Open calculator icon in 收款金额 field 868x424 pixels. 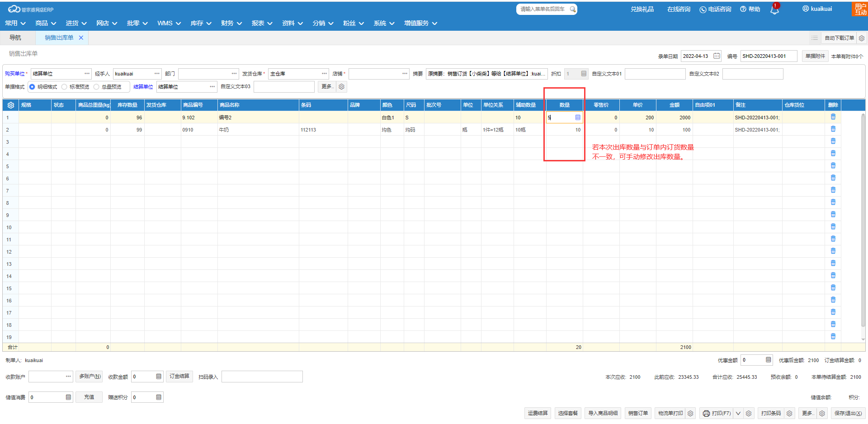point(159,377)
